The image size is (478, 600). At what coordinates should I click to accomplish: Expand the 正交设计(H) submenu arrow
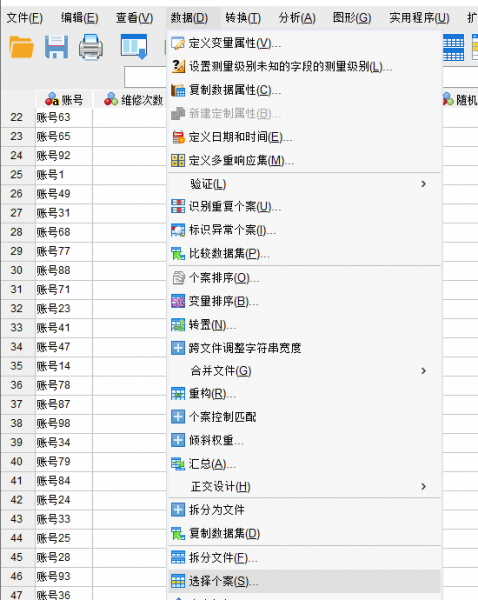click(423, 486)
